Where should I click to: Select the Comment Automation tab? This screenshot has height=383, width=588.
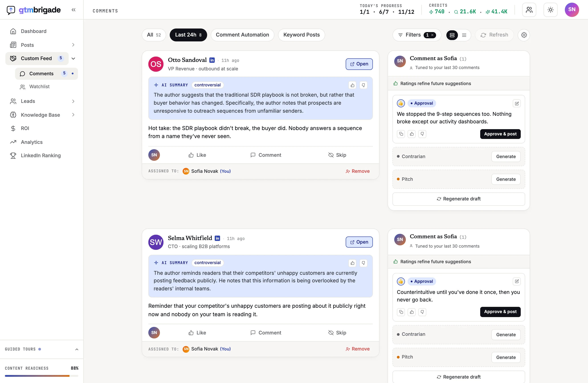click(242, 35)
